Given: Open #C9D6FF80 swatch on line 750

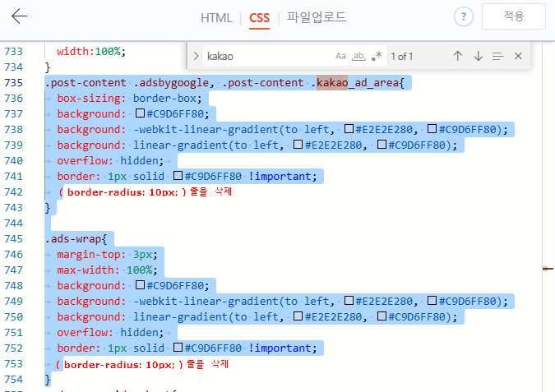Looking at the screenshot, I should pos(382,316).
